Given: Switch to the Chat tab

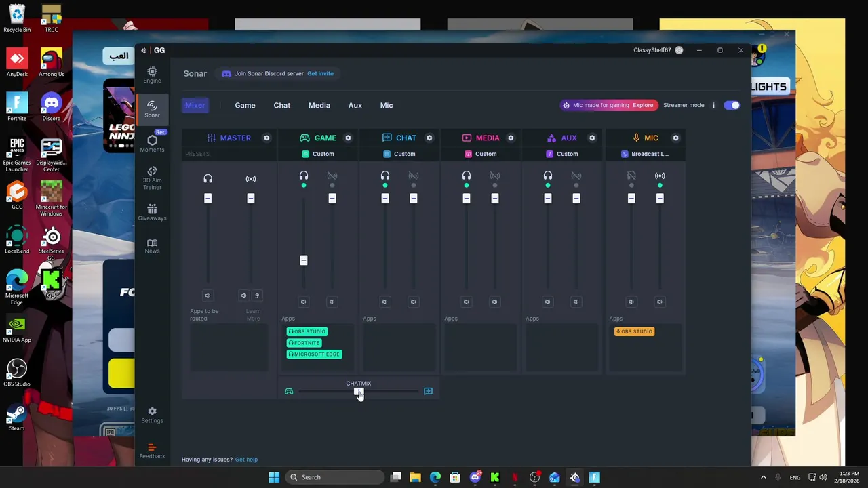Looking at the screenshot, I should point(282,105).
